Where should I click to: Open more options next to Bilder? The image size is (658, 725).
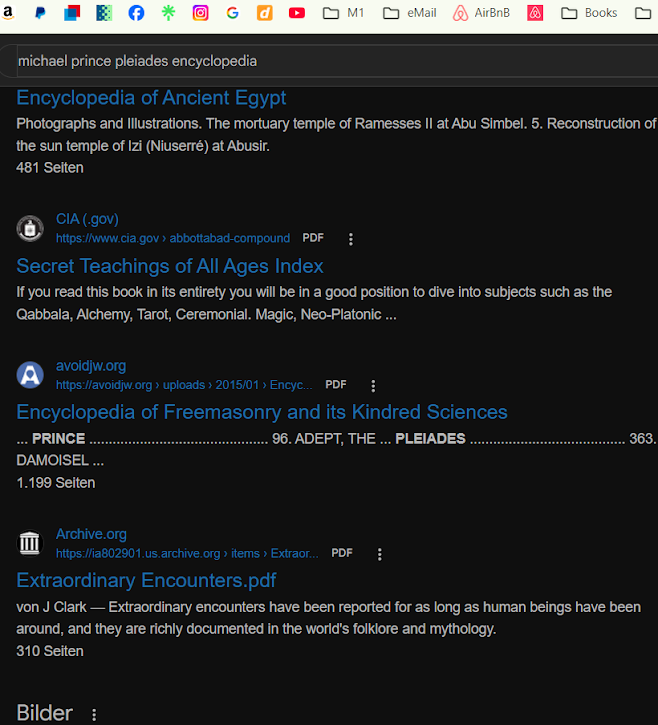(94, 715)
